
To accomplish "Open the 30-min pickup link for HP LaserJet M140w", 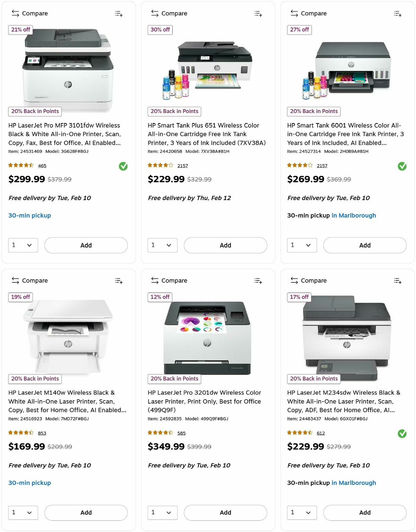I will [x=29, y=483].
